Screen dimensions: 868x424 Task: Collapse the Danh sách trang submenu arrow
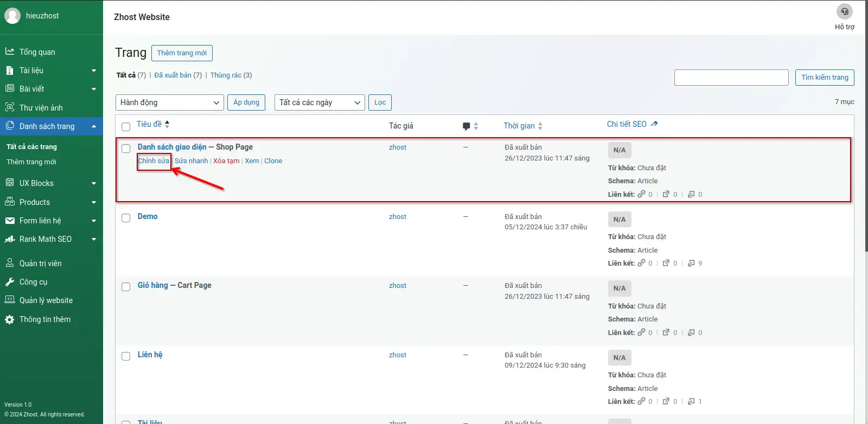[94, 126]
